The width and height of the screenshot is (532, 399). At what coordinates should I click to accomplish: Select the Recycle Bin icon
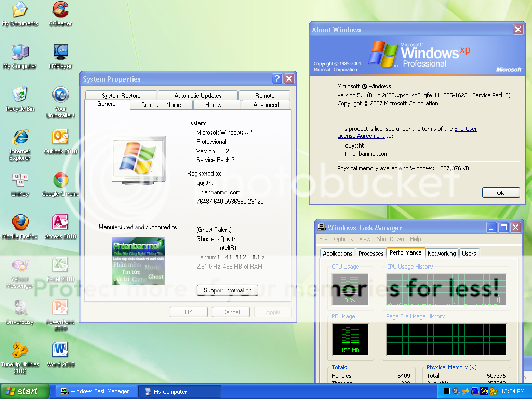(20, 99)
